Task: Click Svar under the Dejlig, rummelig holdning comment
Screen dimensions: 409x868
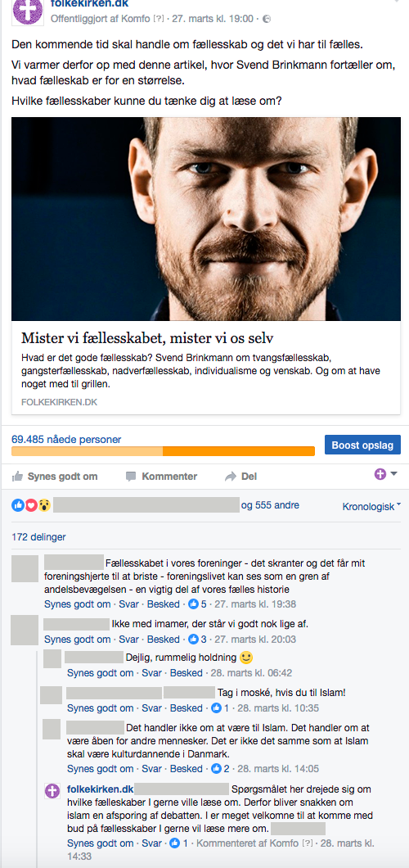Action: 151,673
